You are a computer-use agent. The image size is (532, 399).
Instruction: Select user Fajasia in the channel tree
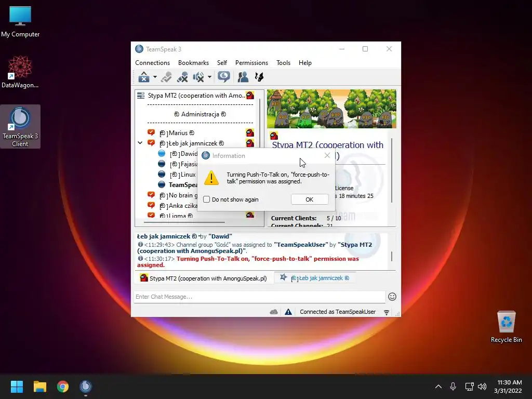183,164
